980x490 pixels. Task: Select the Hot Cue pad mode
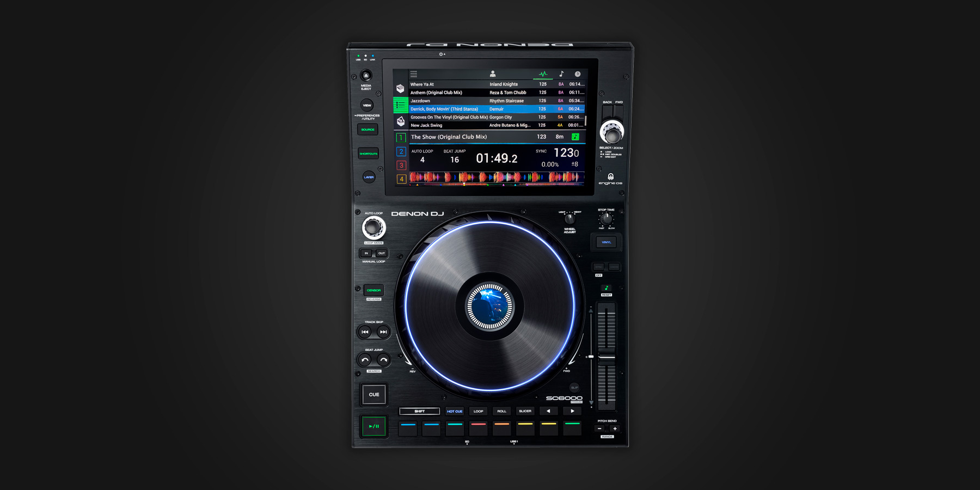pos(455,411)
